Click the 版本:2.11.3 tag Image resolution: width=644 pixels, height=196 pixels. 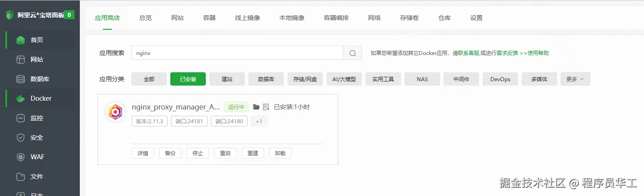click(x=149, y=121)
